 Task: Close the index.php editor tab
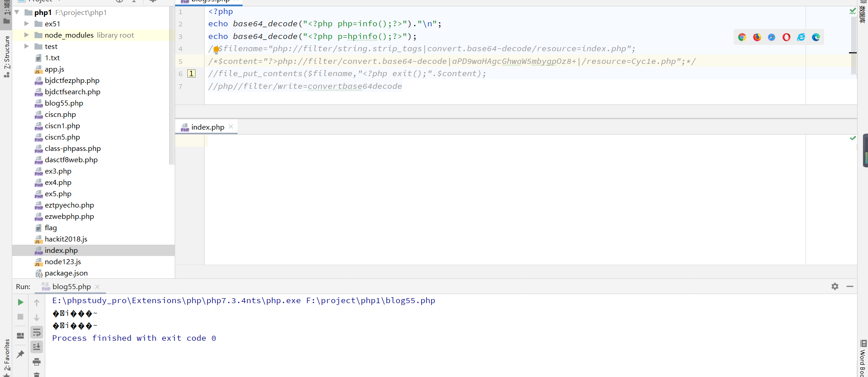tap(231, 127)
